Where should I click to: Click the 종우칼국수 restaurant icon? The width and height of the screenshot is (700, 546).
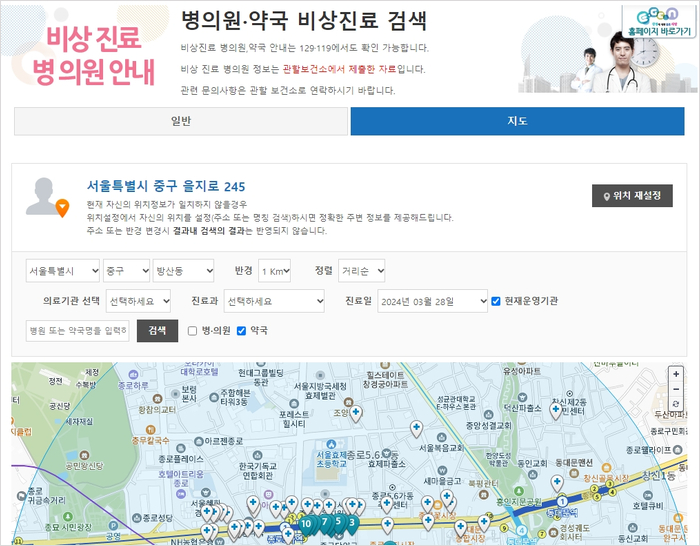coord(150,430)
